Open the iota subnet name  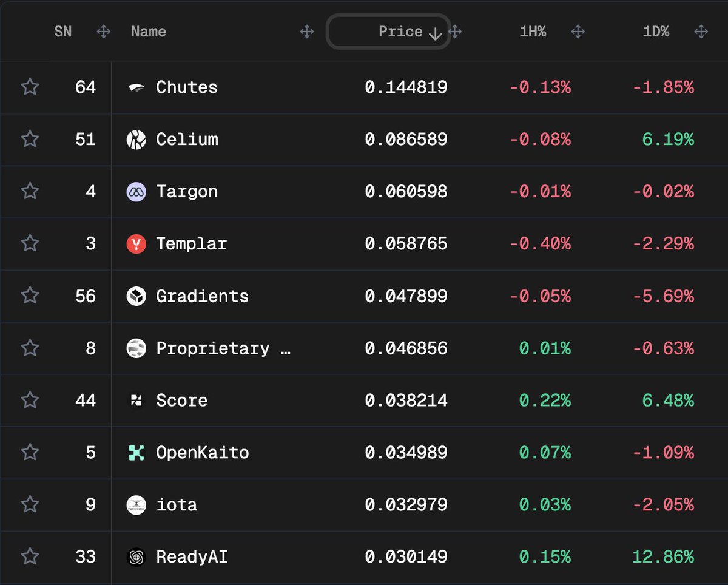pyautogui.click(x=177, y=505)
